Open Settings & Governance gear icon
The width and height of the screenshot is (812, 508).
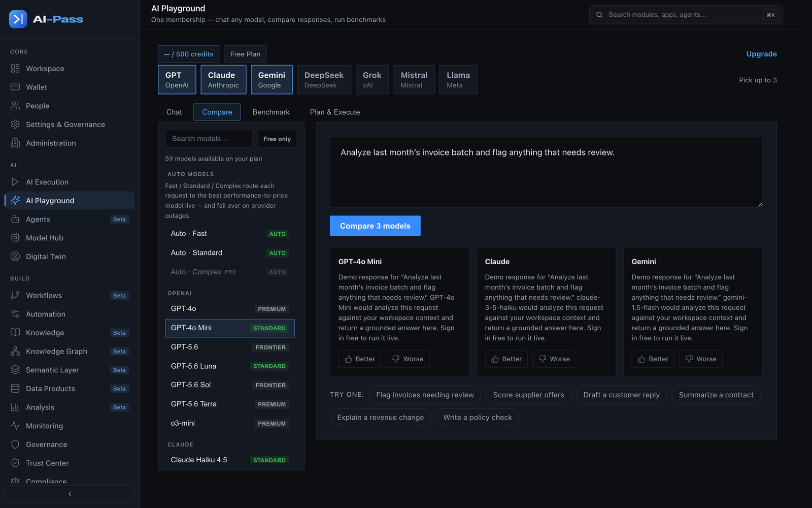click(15, 124)
